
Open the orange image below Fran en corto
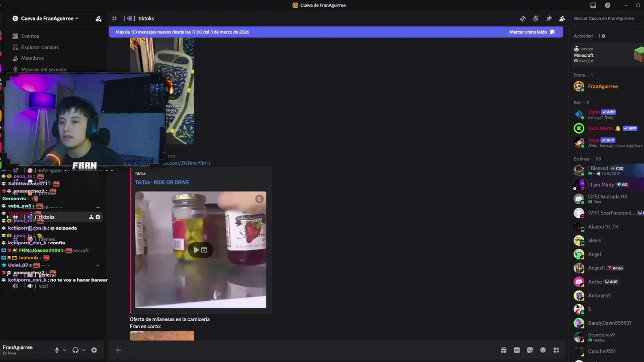point(162,335)
